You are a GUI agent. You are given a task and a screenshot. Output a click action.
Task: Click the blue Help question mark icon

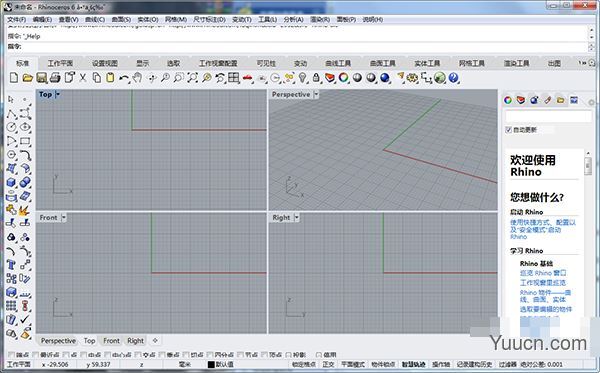tap(453, 78)
